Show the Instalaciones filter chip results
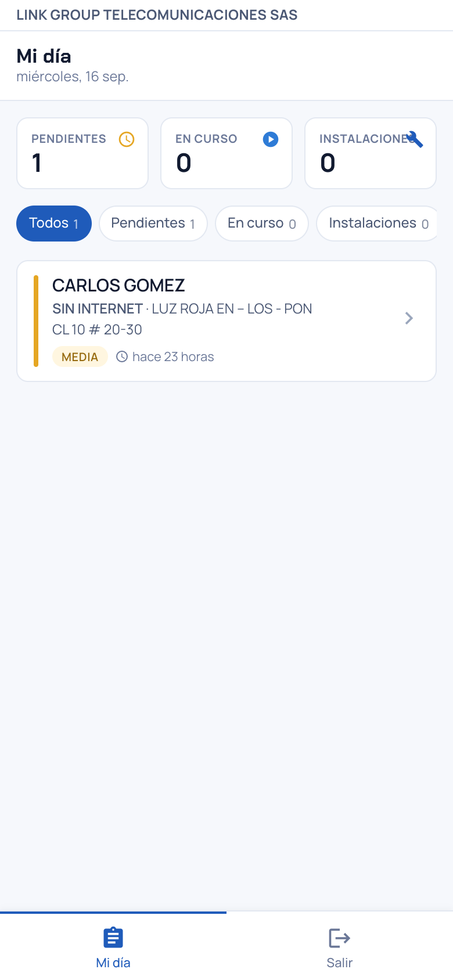The width and height of the screenshot is (453, 980). (x=377, y=224)
